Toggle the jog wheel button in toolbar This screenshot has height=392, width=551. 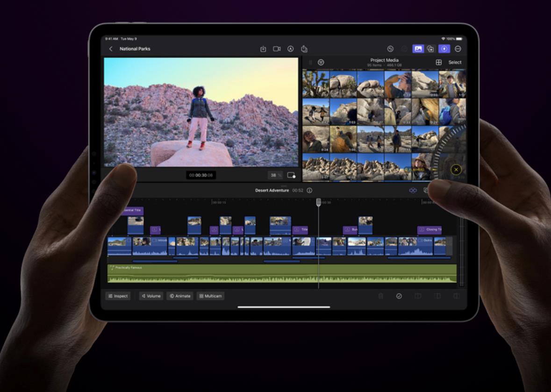pos(444,49)
